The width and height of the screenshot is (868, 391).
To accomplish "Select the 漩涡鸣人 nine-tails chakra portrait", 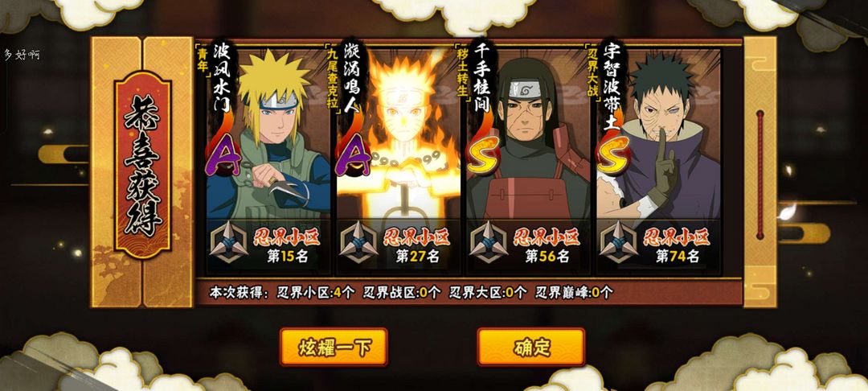I will pyautogui.click(x=399, y=134).
